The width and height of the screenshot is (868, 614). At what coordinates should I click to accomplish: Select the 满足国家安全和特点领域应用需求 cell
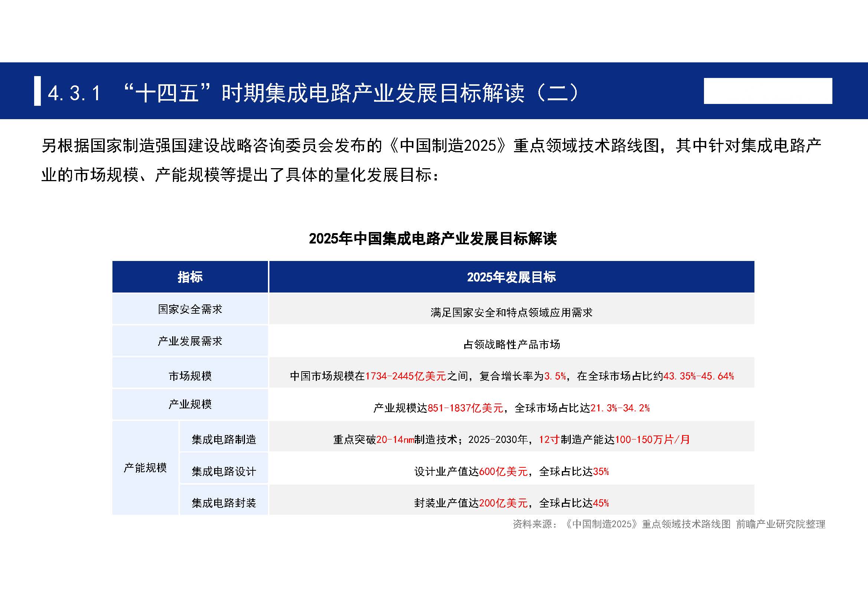(511, 312)
